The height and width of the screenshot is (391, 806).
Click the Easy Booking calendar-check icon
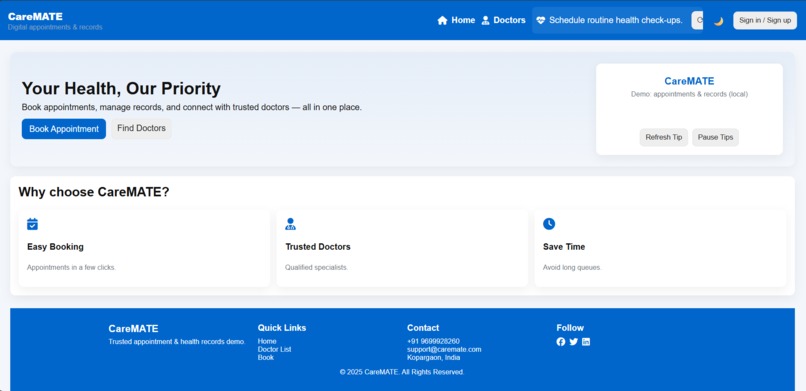coord(32,224)
